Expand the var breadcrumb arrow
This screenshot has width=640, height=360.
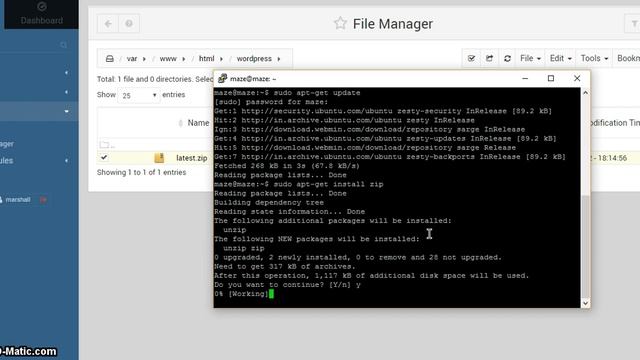(x=144, y=59)
